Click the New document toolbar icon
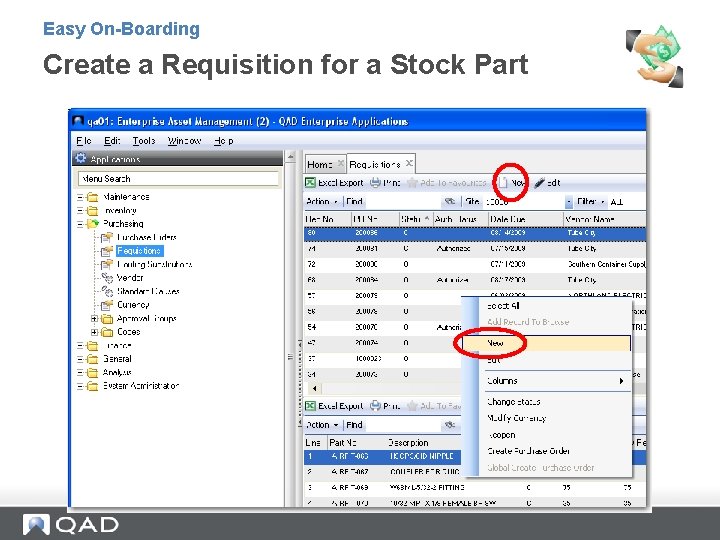 [x=503, y=183]
